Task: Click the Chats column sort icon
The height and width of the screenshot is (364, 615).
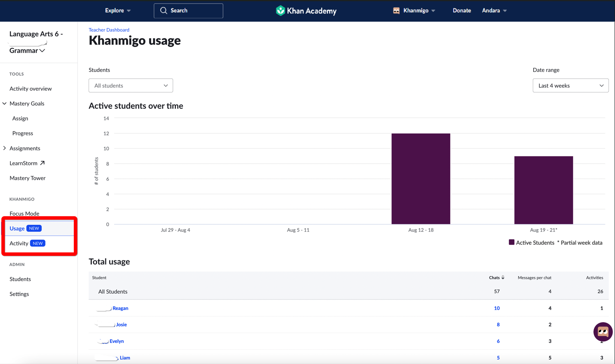Action: pos(503,277)
